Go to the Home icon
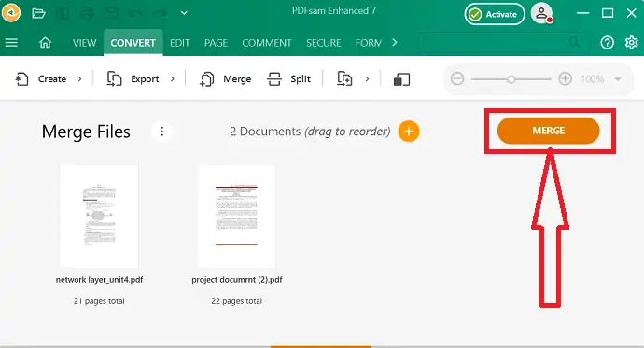 (45, 42)
